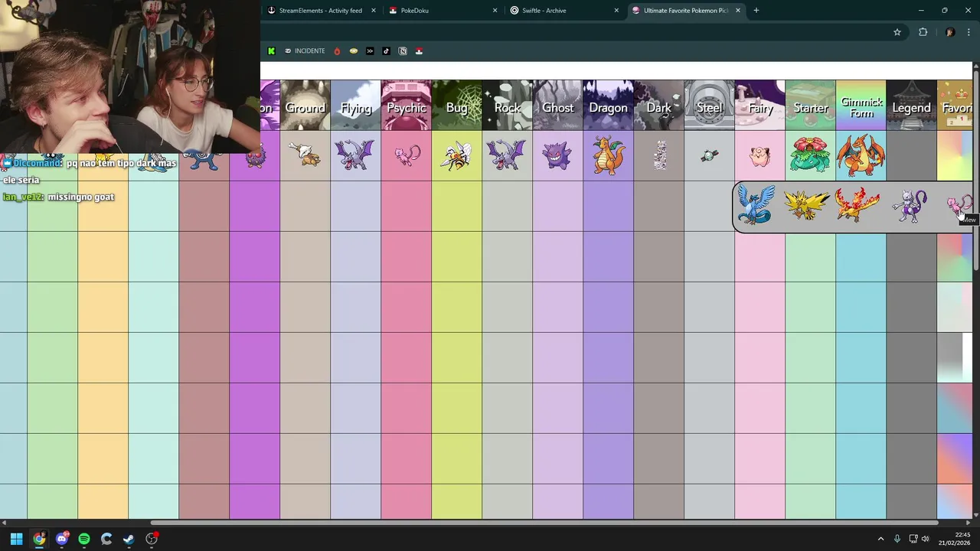The width and height of the screenshot is (980, 551).
Task: Click the empty Legend cell in first row
Action: click(912, 155)
